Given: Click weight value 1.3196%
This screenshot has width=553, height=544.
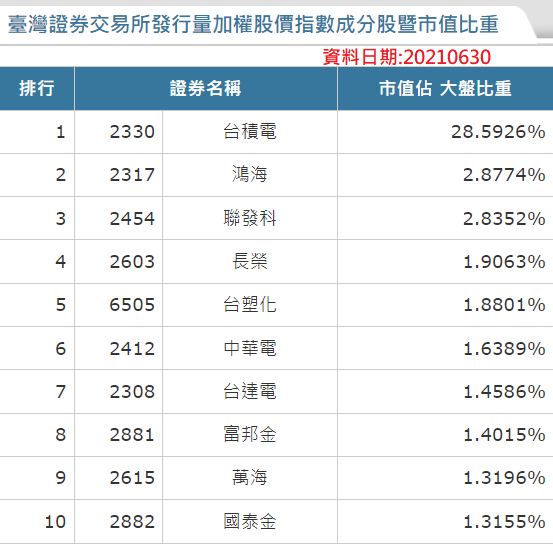Looking at the screenshot, I should tap(504, 478).
